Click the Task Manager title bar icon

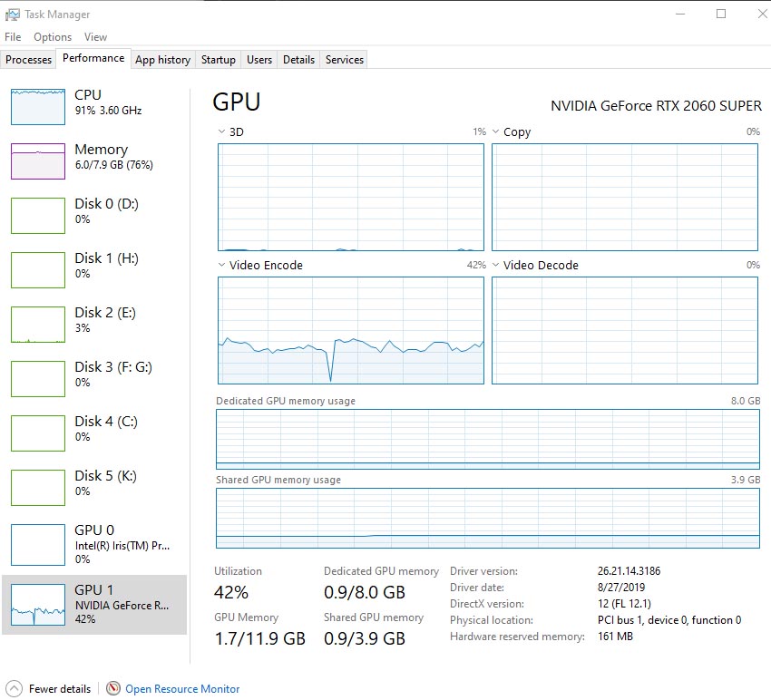click(x=13, y=15)
